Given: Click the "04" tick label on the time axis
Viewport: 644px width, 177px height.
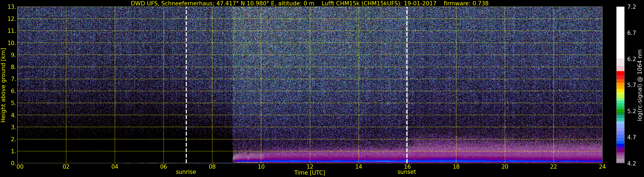Looking at the screenshot, I should [x=115, y=167].
